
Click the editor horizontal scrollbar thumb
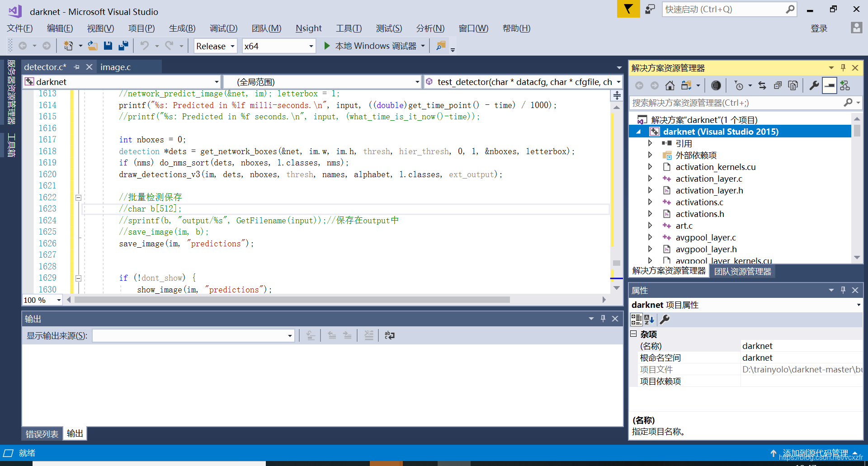click(x=292, y=300)
